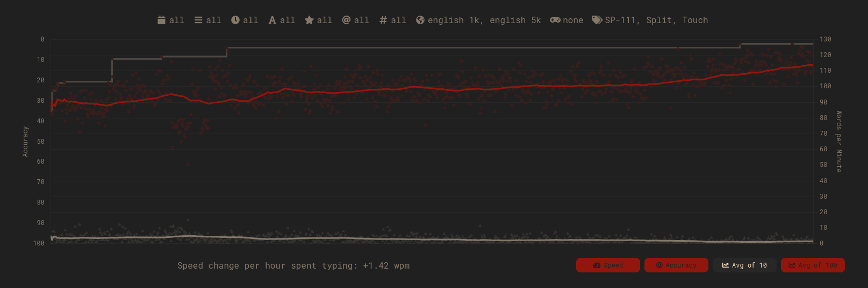Screen dimensions: 868x288
Task: Click the letter A words filter icon
Action: (x=272, y=20)
